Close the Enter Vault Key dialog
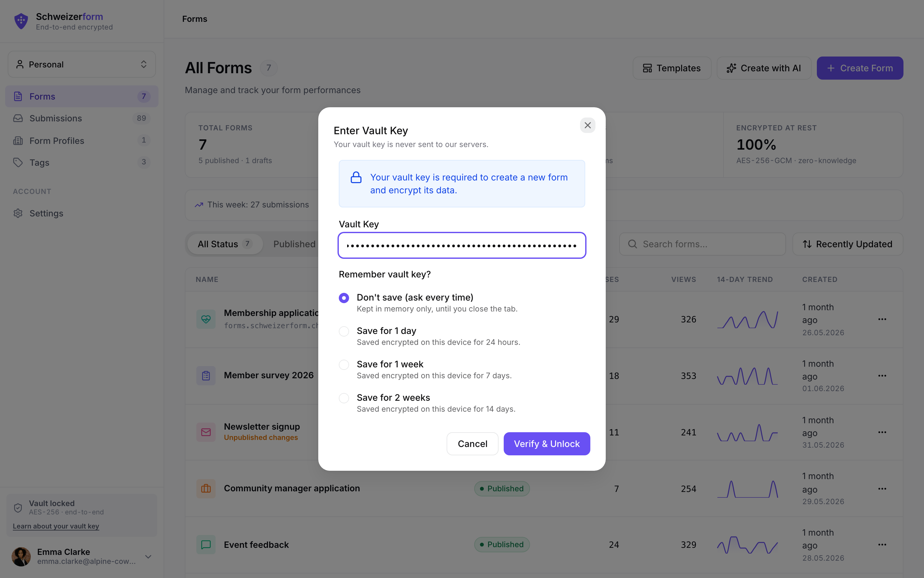Screen dimensions: 924x578 pos(588,125)
